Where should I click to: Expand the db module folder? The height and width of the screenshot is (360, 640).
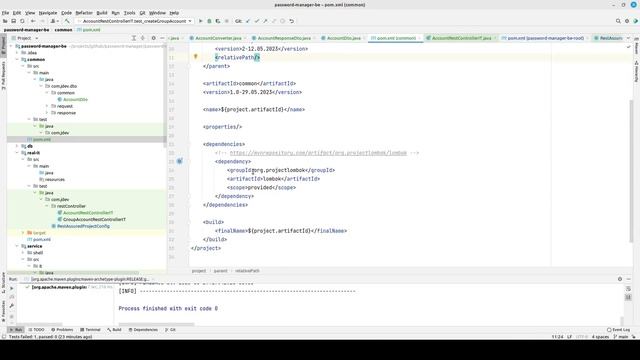[x=17, y=146]
